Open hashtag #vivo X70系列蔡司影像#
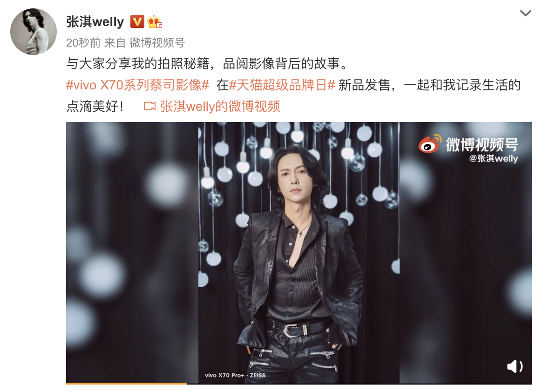Screen dimensions: 542x392 pos(137,85)
